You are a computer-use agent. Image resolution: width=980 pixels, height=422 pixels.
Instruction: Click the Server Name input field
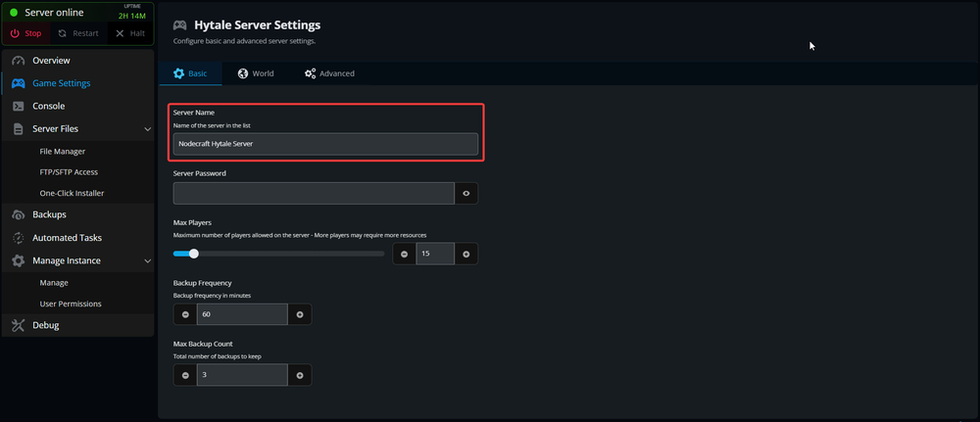(325, 144)
